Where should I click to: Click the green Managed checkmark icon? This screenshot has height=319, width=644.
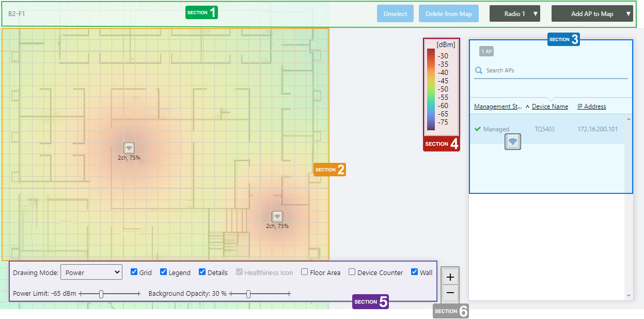coord(478,129)
